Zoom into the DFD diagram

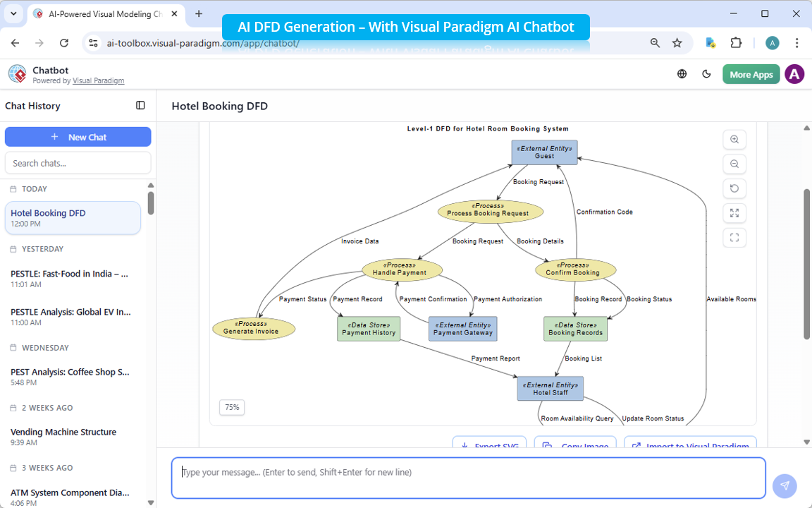tap(734, 139)
